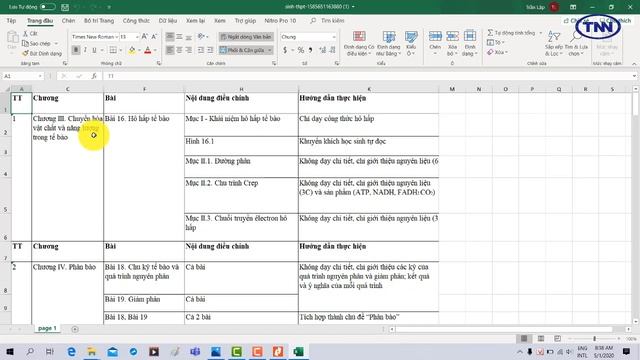Toggle Italic formatting

pyautogui.click(x=85, y=50)
